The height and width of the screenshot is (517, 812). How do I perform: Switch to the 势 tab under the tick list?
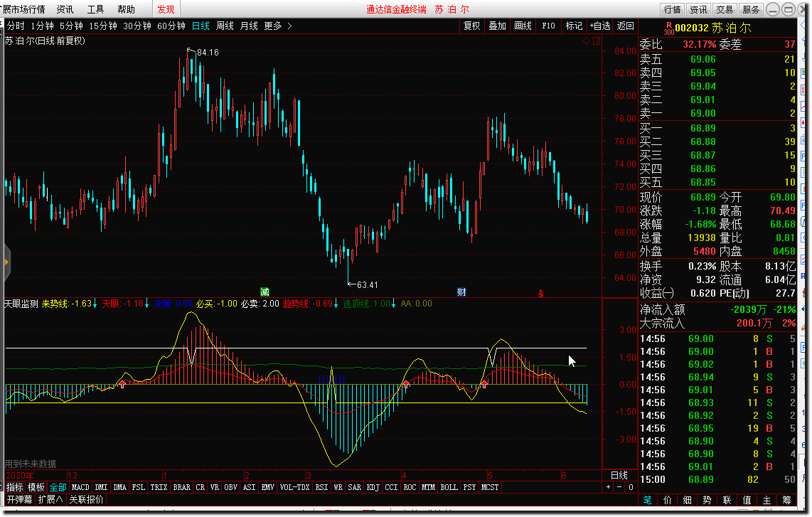[707, 500]
